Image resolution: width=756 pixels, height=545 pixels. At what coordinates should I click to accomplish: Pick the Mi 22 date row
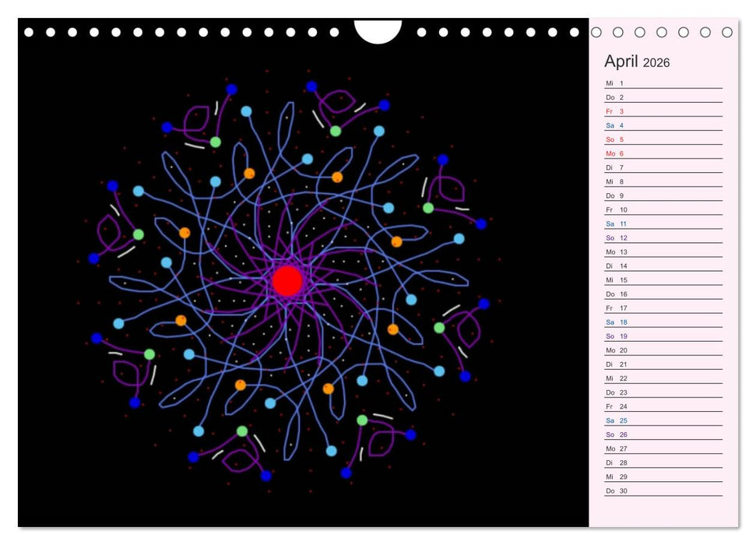[663, 378]
